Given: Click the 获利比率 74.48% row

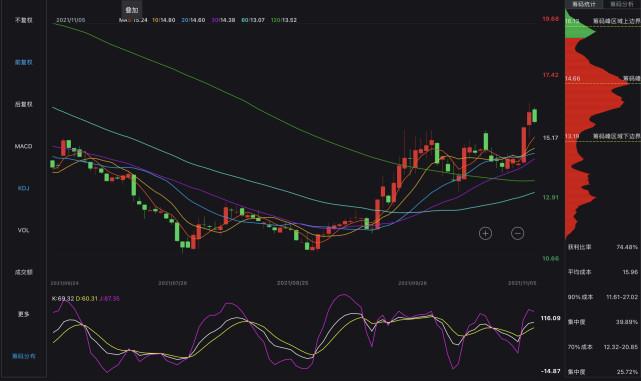Looking at the screenshot, I should coord(603,247).
